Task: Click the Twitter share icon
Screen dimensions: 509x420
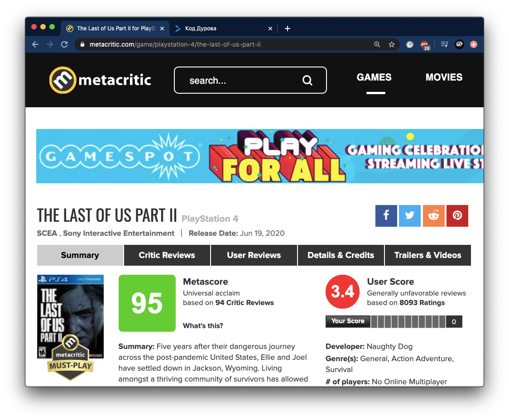Action: (x=410, y=216)
